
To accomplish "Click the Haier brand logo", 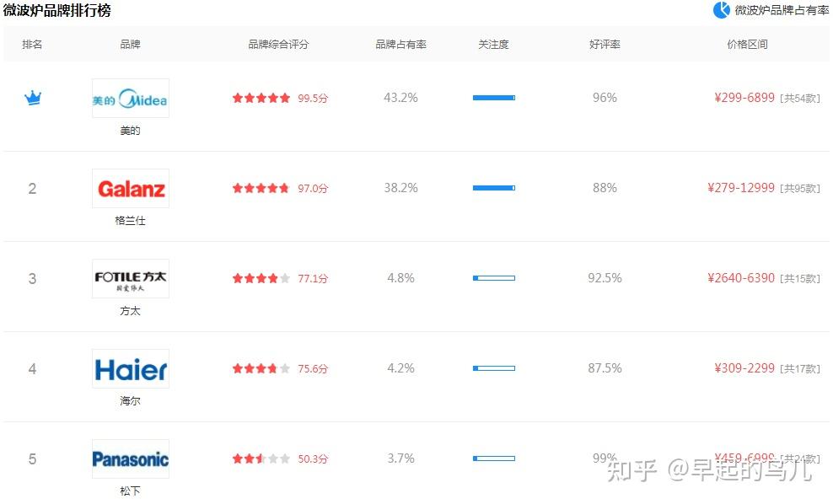I will [131, 369].
